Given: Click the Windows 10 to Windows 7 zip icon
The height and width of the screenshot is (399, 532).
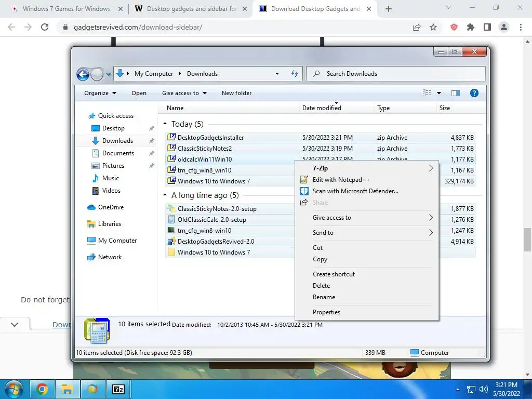Looking at the screenshot, I should (171, 180).
